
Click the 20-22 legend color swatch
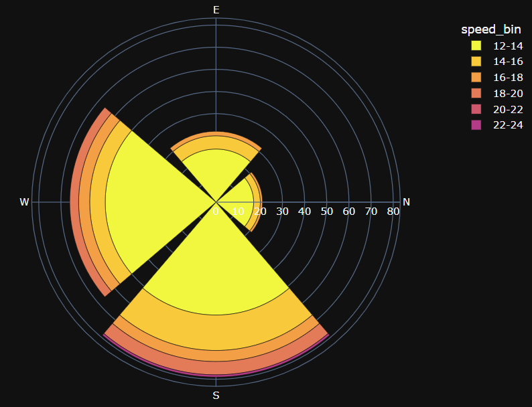click(476, 109)
